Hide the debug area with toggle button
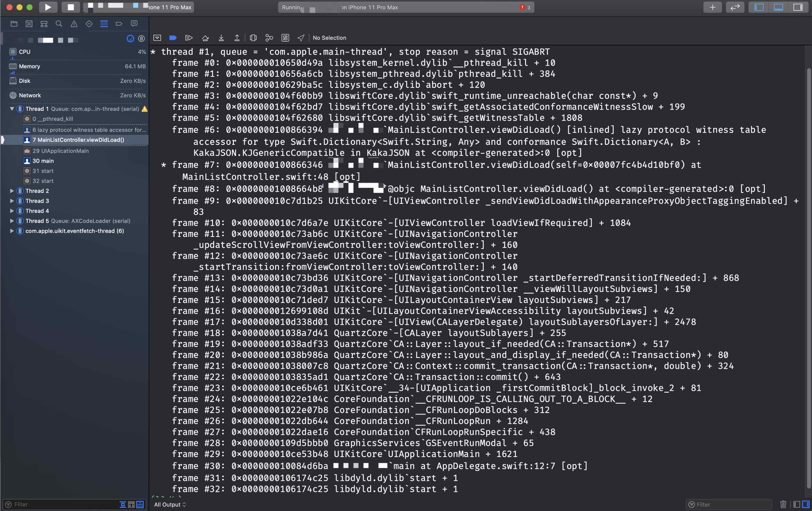Screen dimensions: 812x511 (x=157, y=38)
